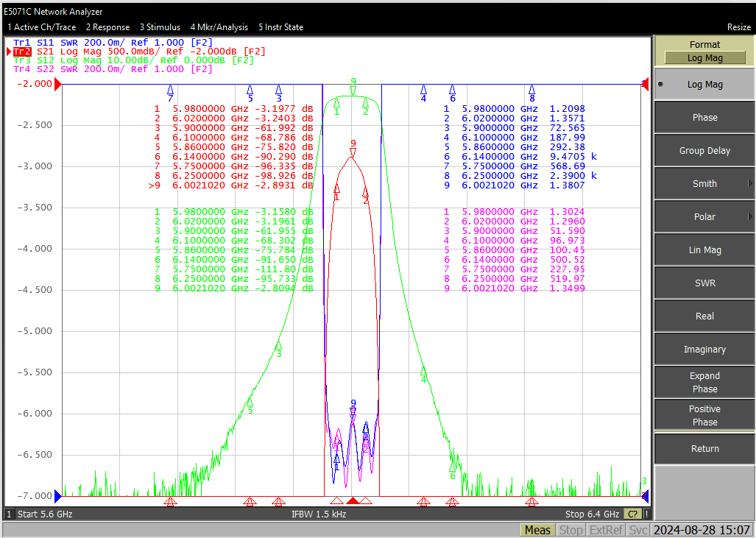Open the Smith chart submenu arrow
Screen dimensions: 756x538
749,184
